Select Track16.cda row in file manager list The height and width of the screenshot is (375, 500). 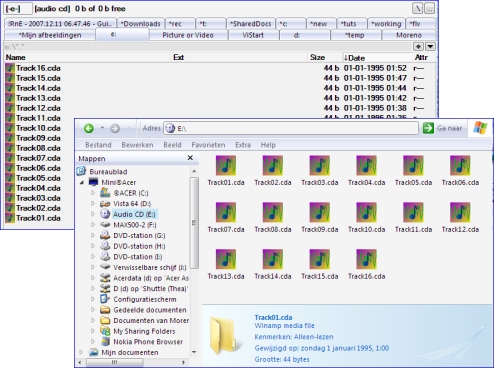220,68
